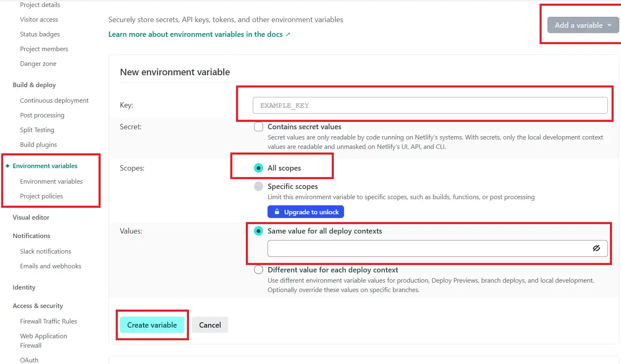
Task: Focus the variable value input field
Action: (x=437, y=248)
